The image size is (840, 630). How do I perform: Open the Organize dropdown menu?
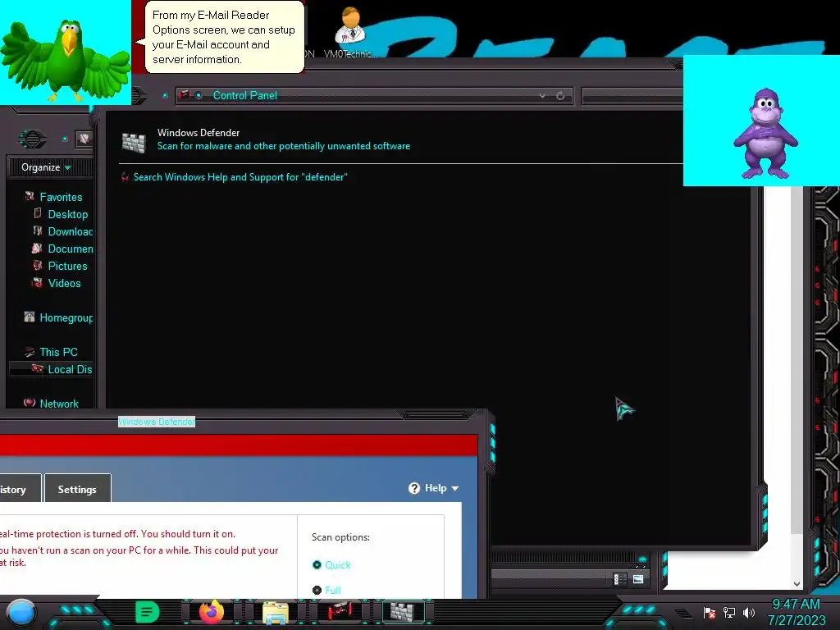click(46, 167)
